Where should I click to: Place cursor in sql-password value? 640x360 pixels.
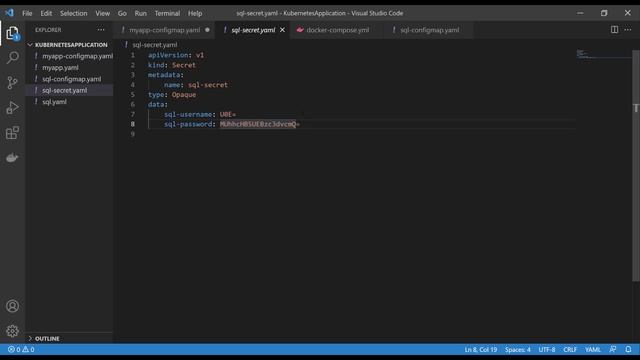[260, 124]
